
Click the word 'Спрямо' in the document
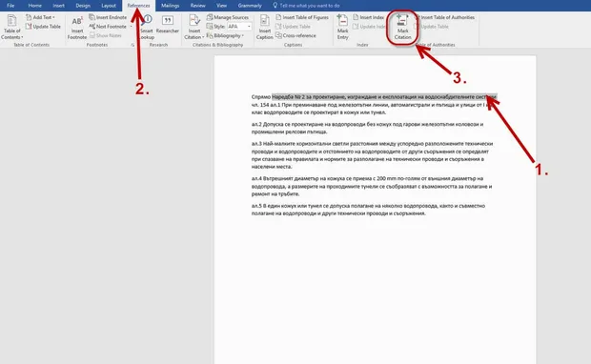[261, 97]
